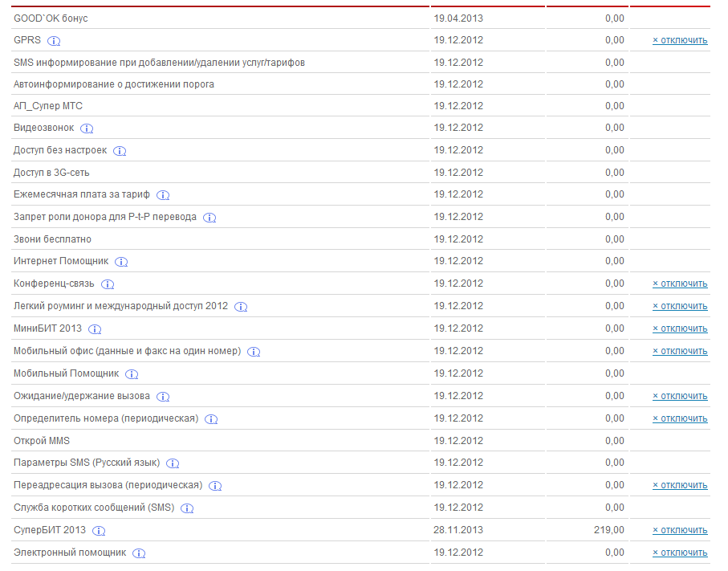Open info icon for Служба коротких сообщений

coord(187,508)
